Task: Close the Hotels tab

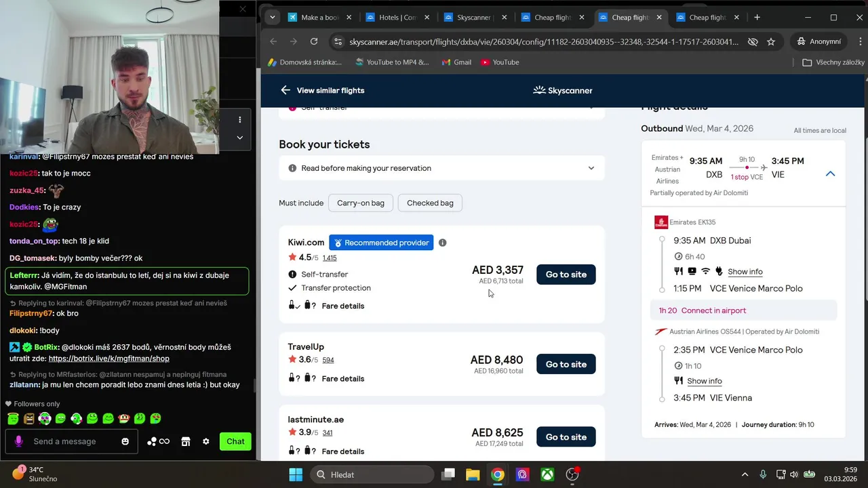Action: point(427,18)
